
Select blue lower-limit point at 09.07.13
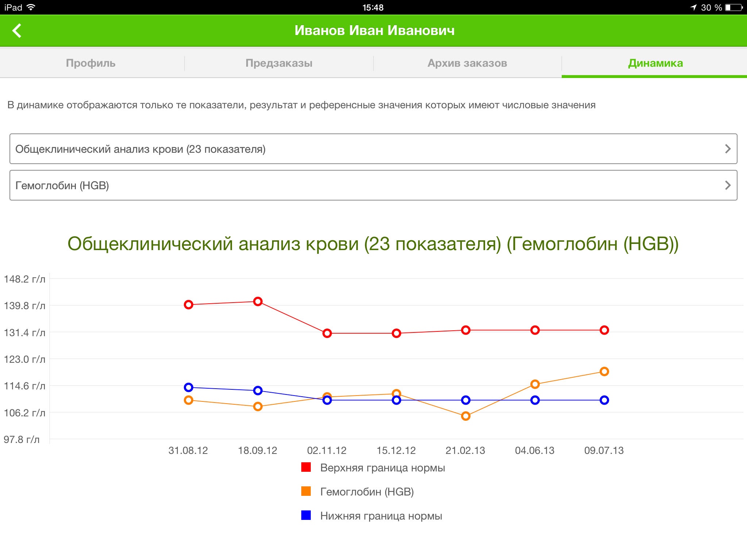coord(604,400)
